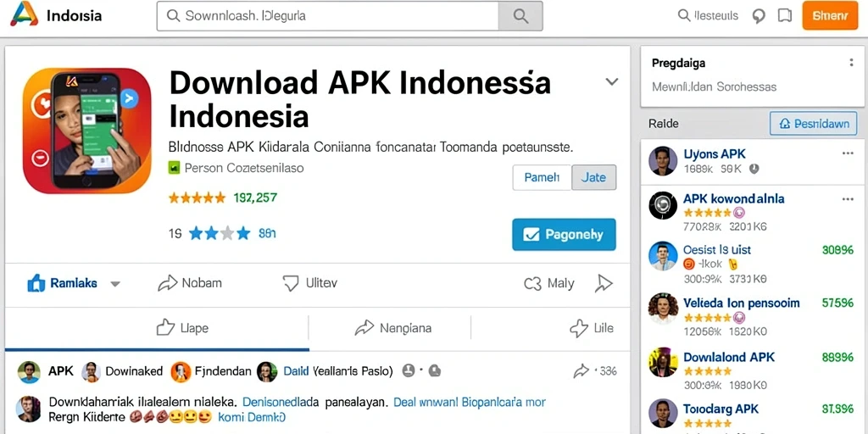Open APK kowondalnla three-dot options
The height and width of the screenshot is (434, 868).
tap(848, 198)
